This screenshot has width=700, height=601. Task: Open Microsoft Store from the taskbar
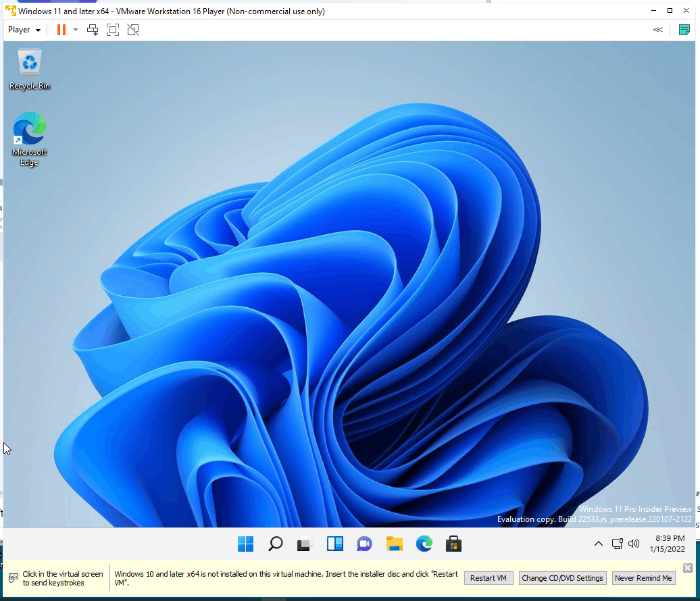pyautogui.click(x=453, y=544)
